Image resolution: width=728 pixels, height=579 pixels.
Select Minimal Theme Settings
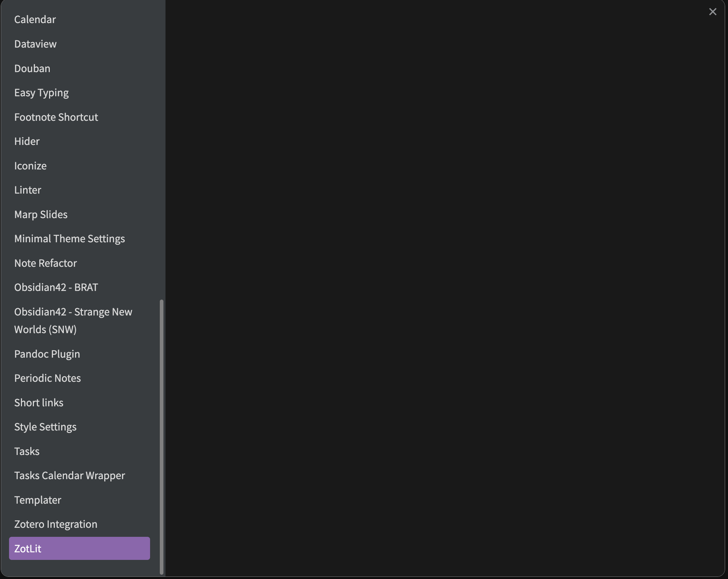point(69,238)
